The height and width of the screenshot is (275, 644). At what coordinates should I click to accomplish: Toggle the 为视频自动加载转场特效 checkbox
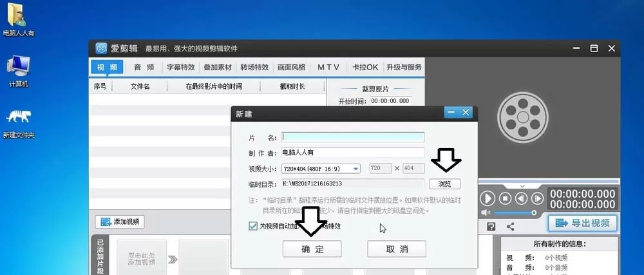point(253,226)
